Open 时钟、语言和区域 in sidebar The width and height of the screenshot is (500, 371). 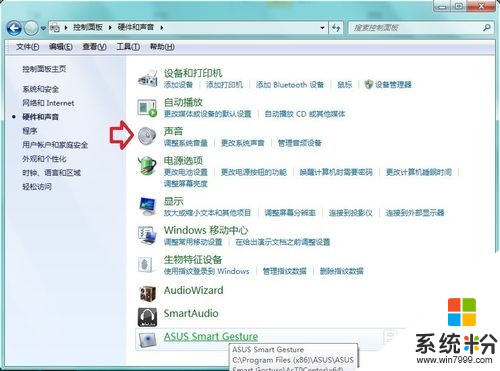51,173
